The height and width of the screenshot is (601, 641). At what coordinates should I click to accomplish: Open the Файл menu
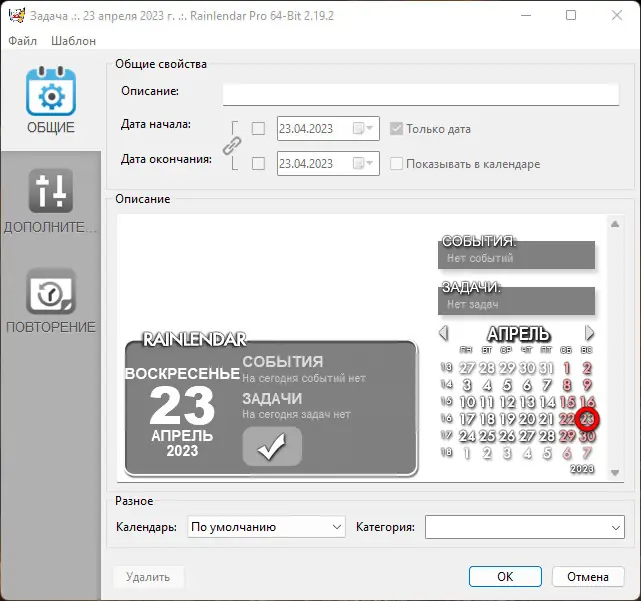pos(22,41)
